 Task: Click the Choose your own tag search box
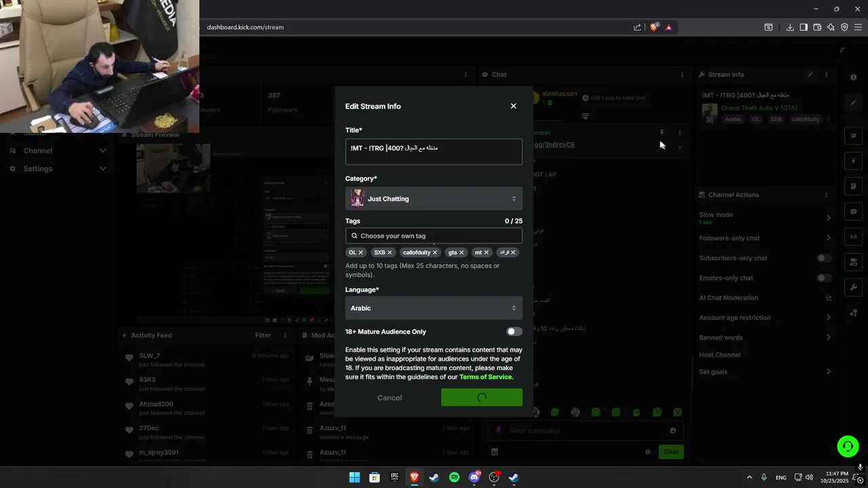coord(434,236)
